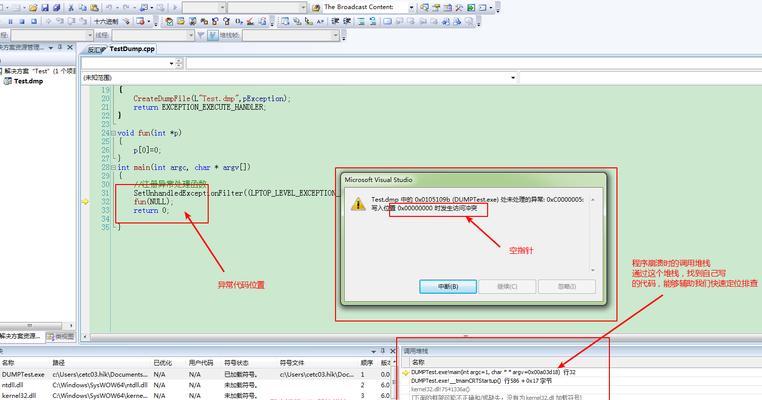
Task: Open the stack frame 堆栈帧 dropdown
Action: pyautogui.click(x=335, y=35)
